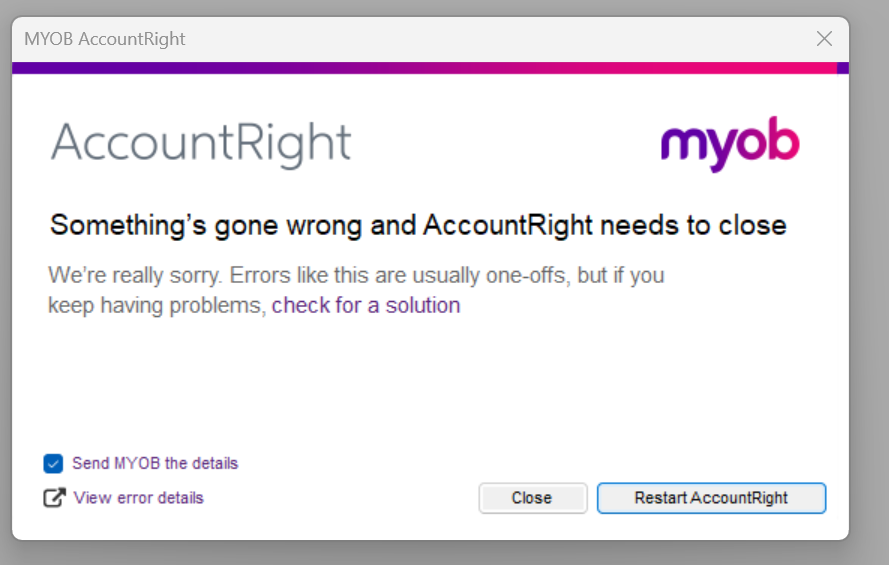Click the 'MYOB AccountRight' window title text
The image size is (889, 565).
tap(105, 39)
